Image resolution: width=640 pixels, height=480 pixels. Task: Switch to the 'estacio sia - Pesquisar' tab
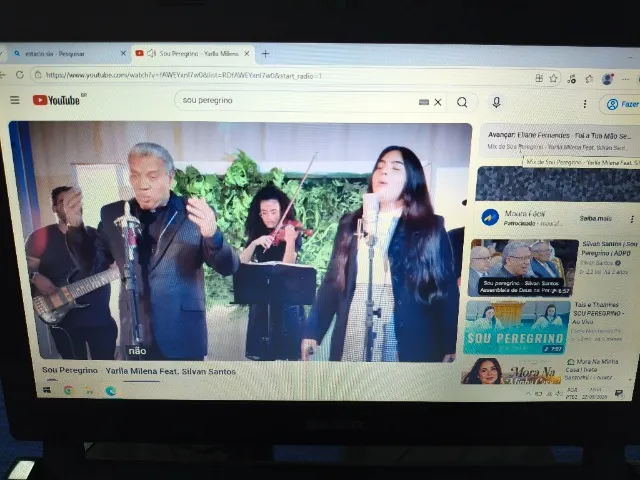pos(67,53)
